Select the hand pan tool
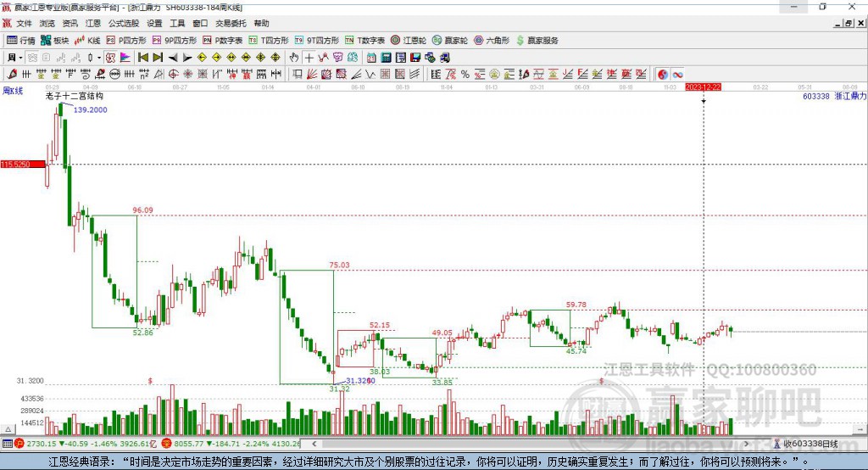Image resolution: width=868 pixels, height=470 pixels. pyautogui.click(x=294, y=58)
